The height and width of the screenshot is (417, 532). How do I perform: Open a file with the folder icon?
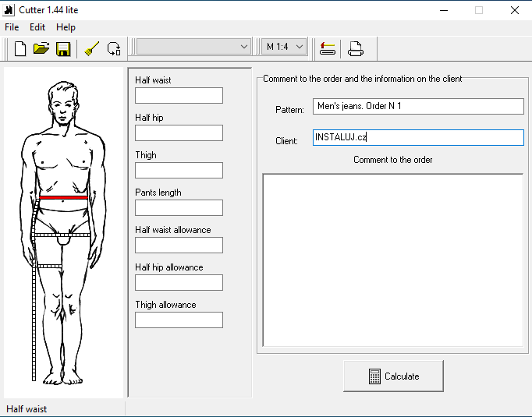coord(41,48)
